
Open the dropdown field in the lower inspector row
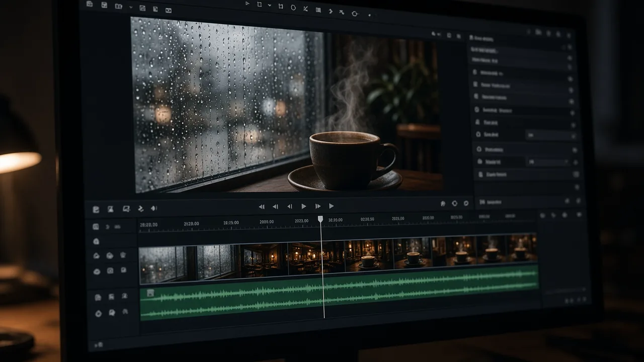(x=548, y=162)
